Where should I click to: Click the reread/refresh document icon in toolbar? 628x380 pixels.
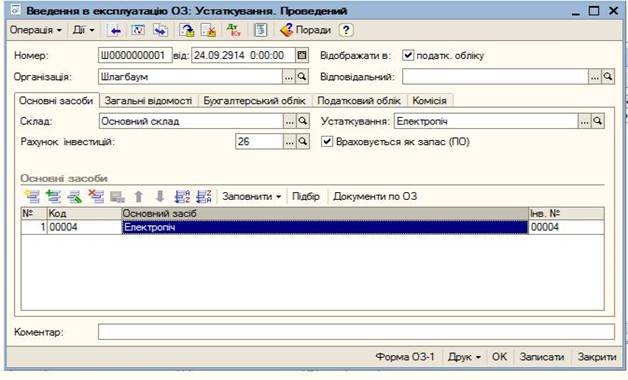[138, 30]
